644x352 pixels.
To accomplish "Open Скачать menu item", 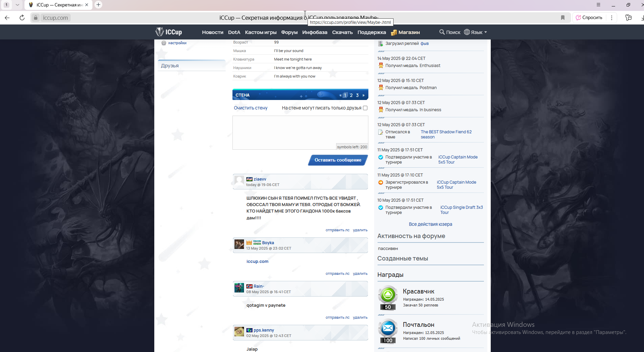I will [x=342, y=32].
